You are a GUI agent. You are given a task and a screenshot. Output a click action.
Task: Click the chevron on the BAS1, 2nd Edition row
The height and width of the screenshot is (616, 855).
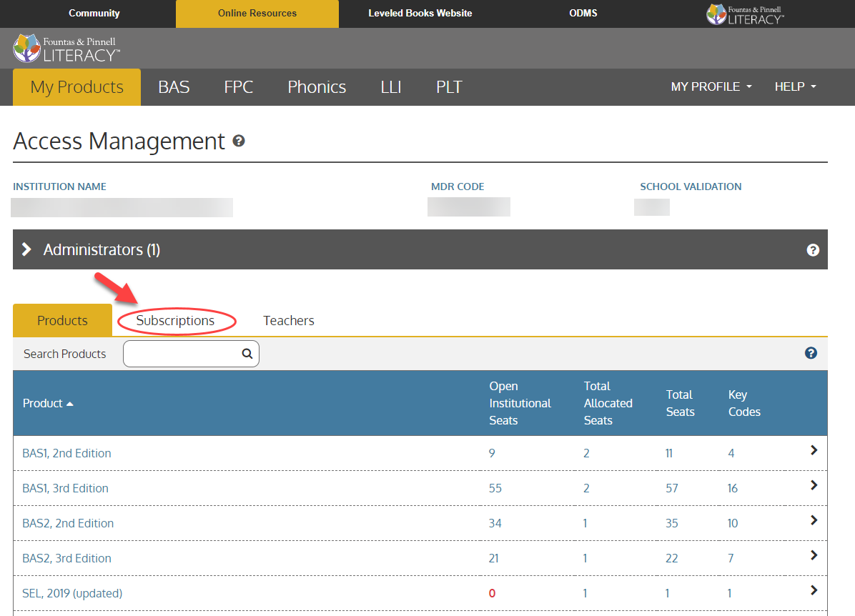814,450
